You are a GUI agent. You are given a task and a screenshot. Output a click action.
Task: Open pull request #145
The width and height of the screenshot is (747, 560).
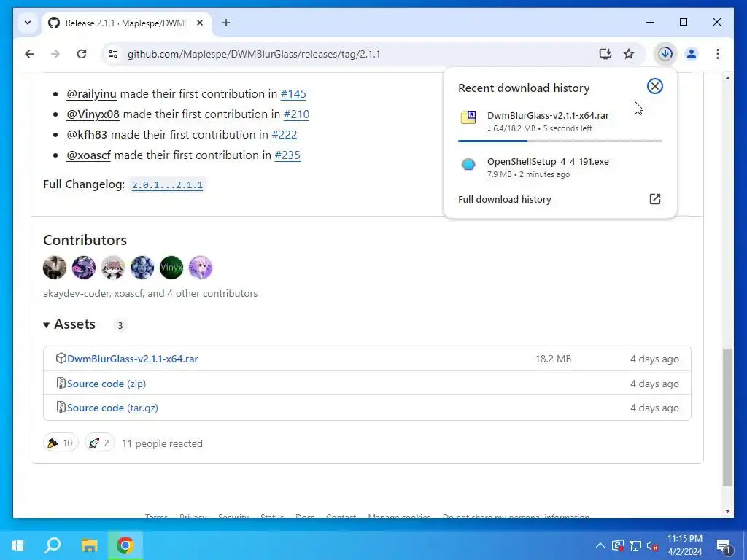pyautogui.click(x=293, y=94)
